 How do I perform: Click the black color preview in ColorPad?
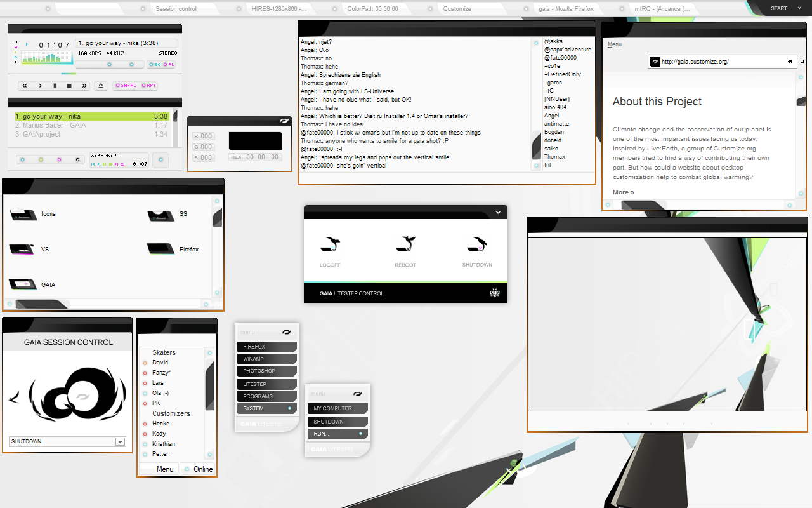coord(255,141)
